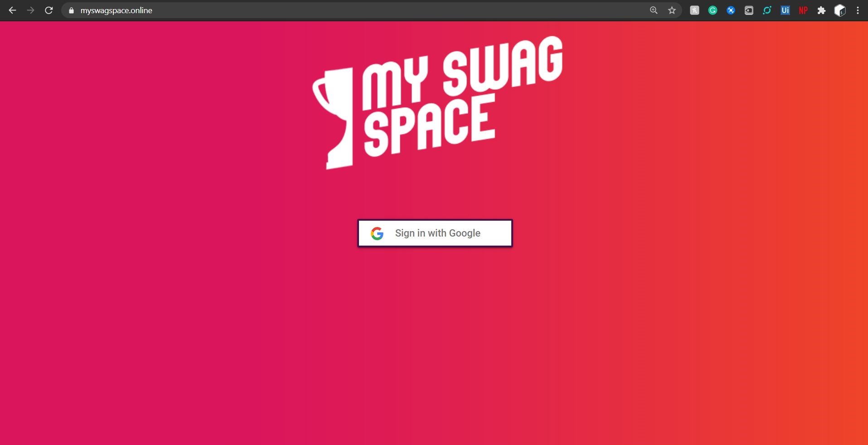This screenshot has width=868, height=445.
Task: Open the Honey extension
Action: point(694,10)
